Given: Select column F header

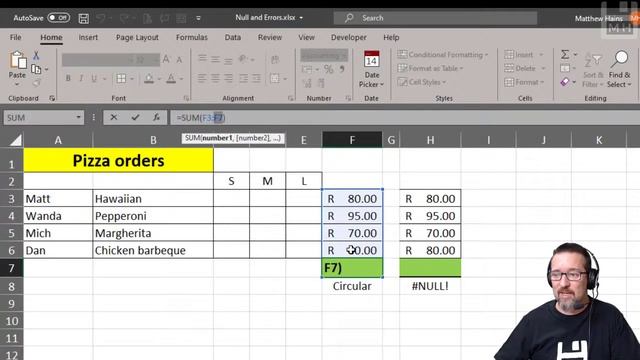Looking at the screenshot, I should 352,140.
